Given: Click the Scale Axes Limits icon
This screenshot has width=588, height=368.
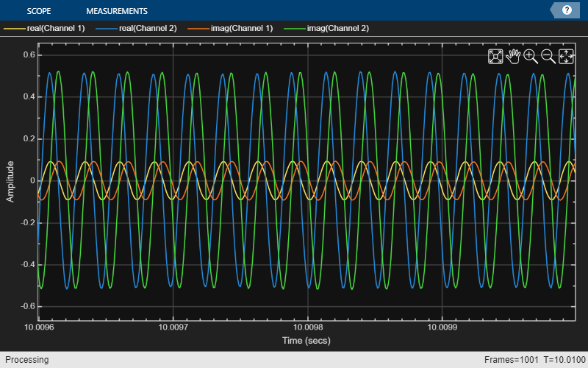Looking at the screenshot, I should [x=566, y=57].
